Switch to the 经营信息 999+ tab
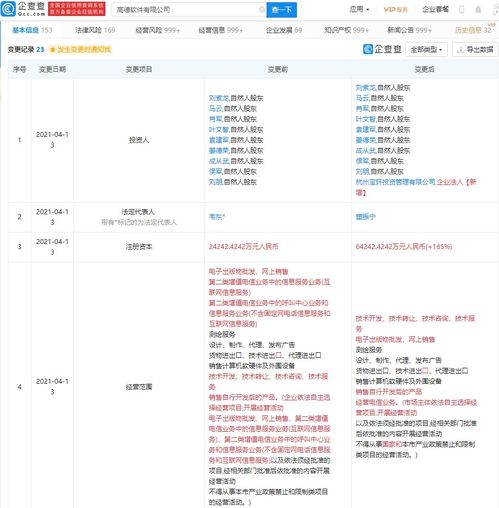The width and height of the screenshot is (499, 508). click(220, 30)
